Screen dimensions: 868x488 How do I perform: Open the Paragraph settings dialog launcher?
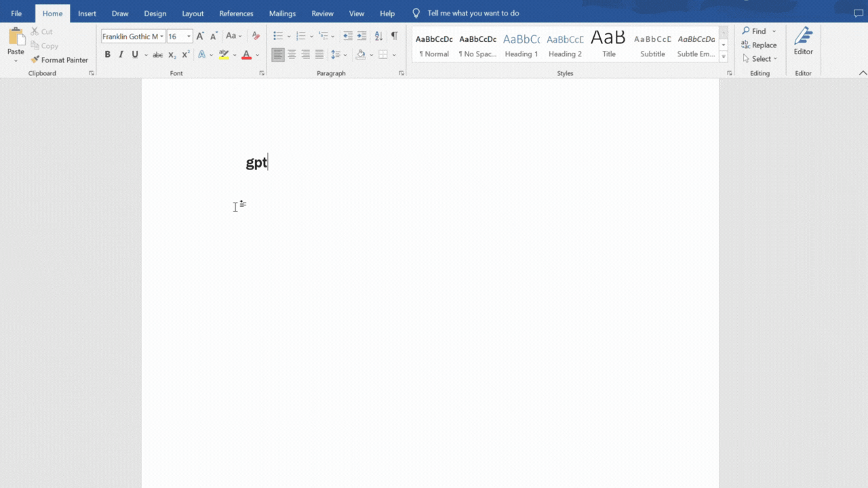coord(401,73)
